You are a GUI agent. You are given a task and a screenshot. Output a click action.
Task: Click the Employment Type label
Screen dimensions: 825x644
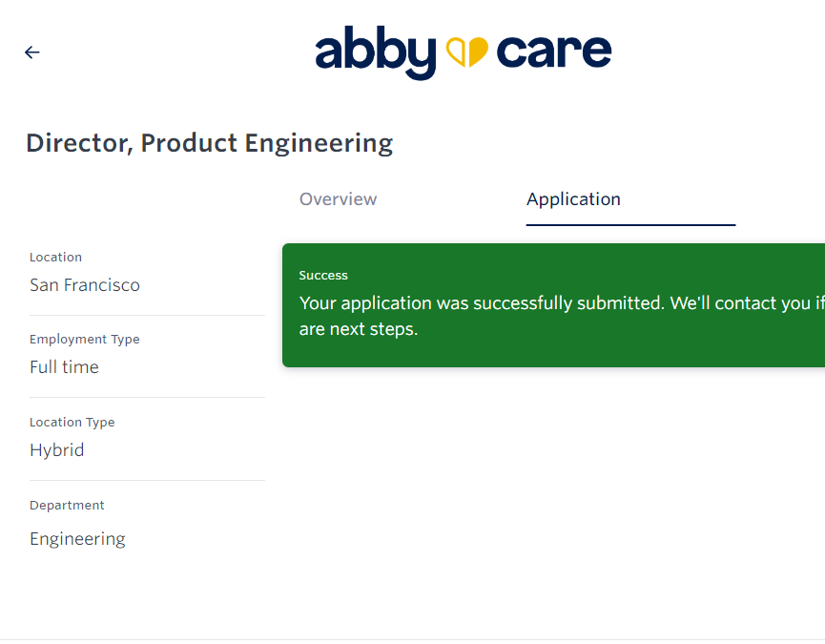click(85, 339)
